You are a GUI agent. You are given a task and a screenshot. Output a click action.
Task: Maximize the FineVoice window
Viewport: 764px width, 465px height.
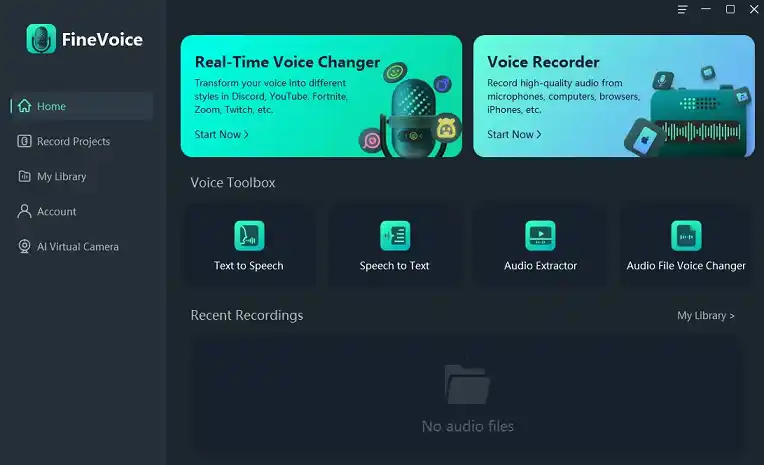tap(730, 9)
